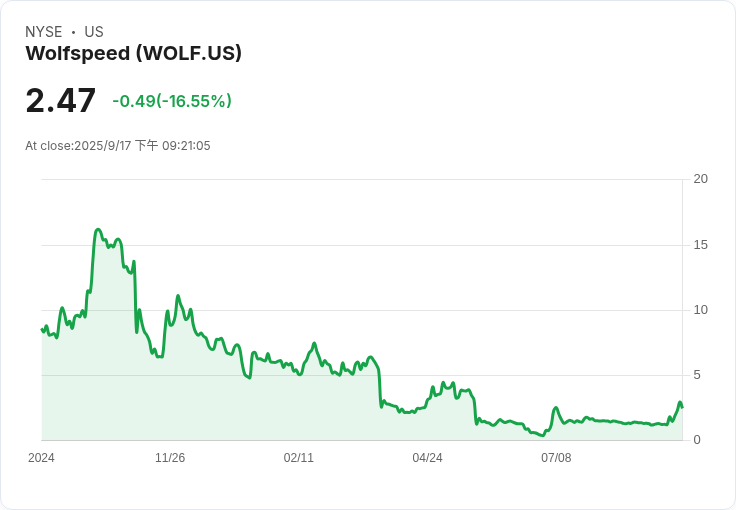Viewport: 736px width, 510px height.
Task: Click the 0 y-axis value
Action: 697,440
